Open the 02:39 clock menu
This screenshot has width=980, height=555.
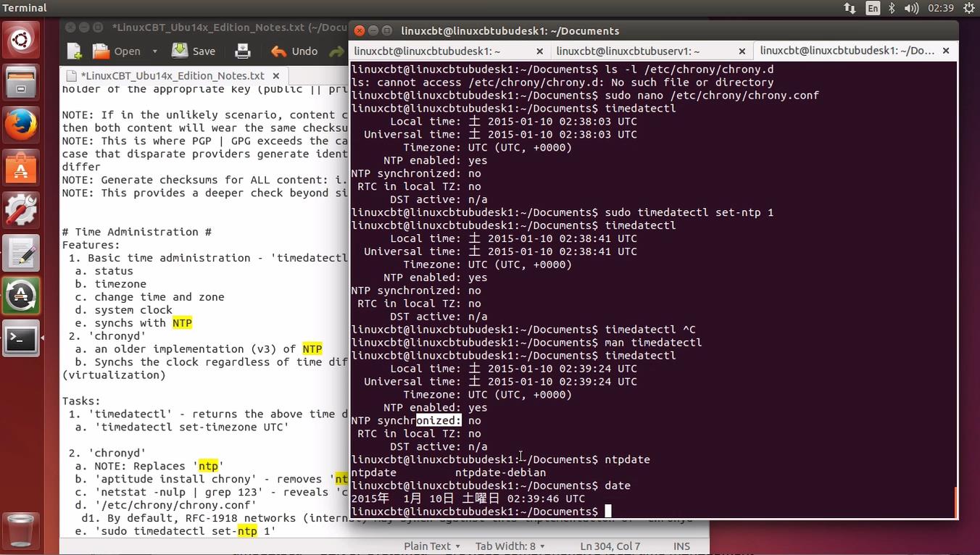pos(940,8)
